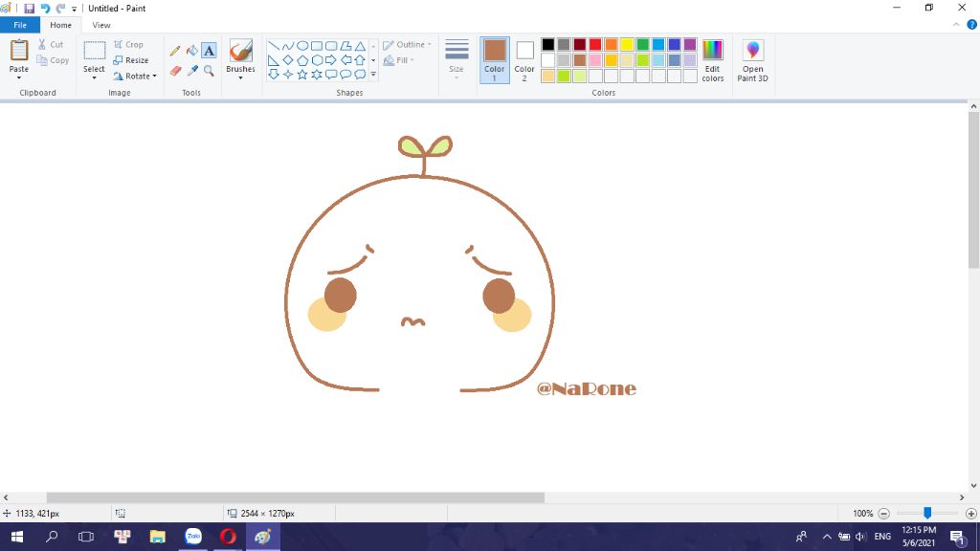Screen dimensions: 980x551
Task: Switch to the Home tab
Action: coord(60,25)
